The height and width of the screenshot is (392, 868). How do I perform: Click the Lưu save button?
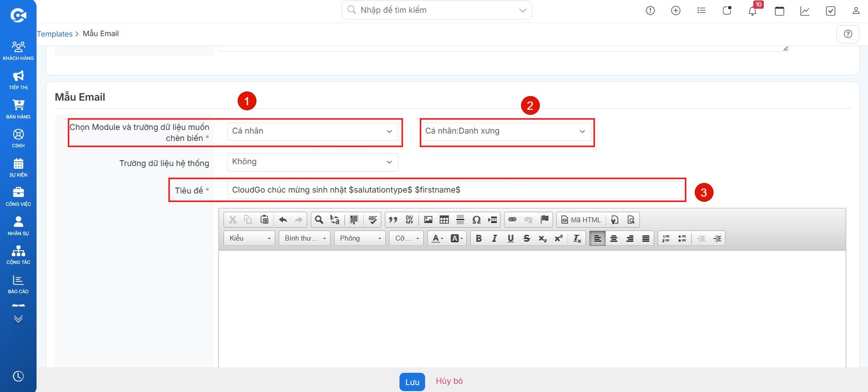coord(412,382)
